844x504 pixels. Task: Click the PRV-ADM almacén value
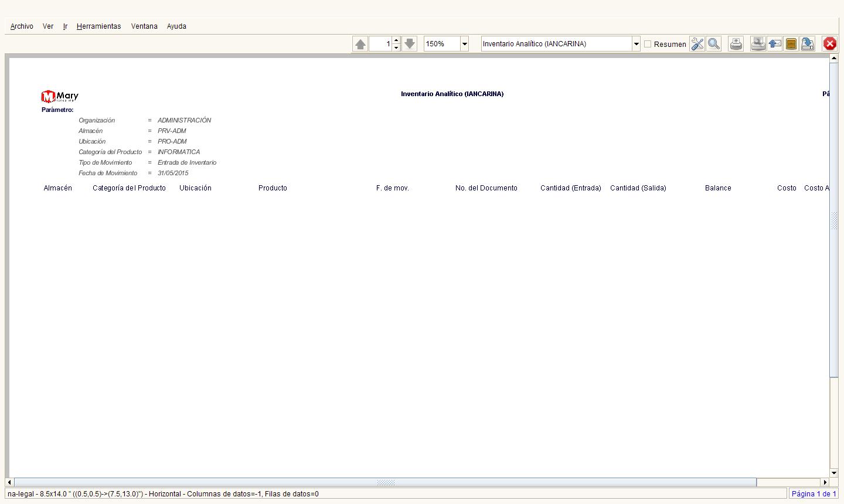pos(172,131)
